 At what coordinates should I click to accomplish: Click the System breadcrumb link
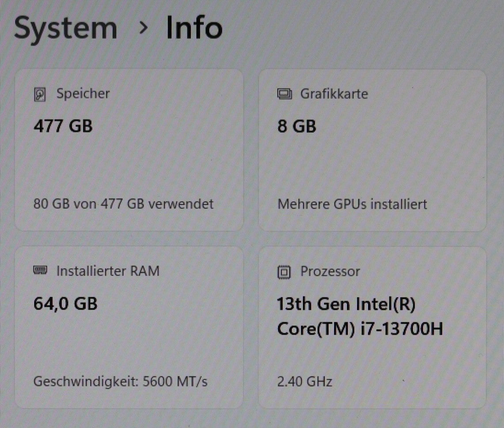(x=65, y=28)
